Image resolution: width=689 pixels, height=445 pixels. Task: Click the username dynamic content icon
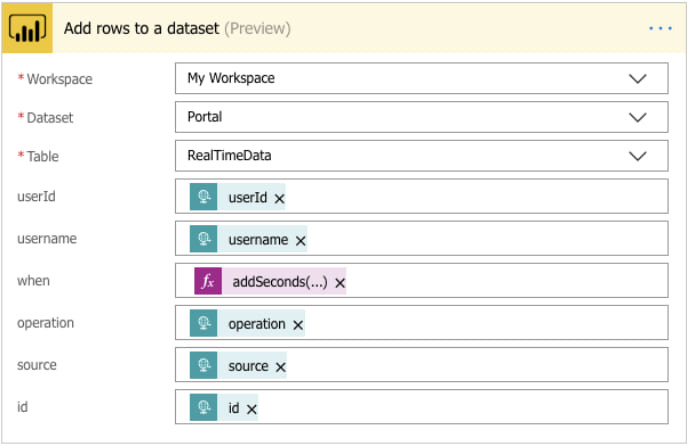[x=204, y=240]
